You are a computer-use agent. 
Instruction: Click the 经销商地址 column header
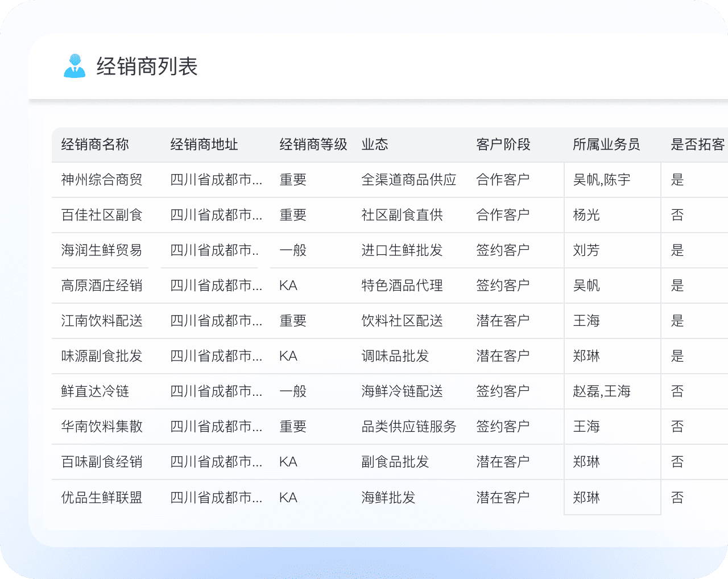[x=204, y=144]
